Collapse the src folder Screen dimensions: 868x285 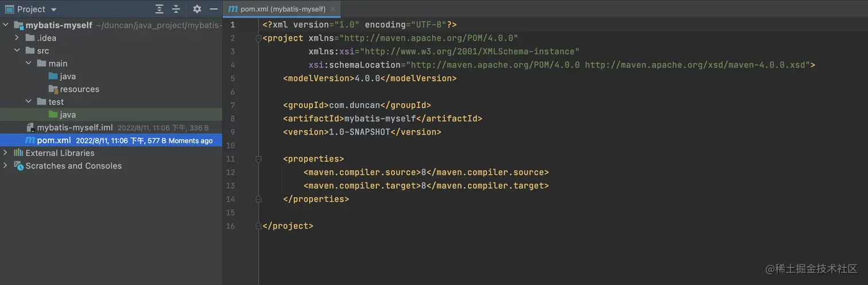pyautogui.click(x=17, y=50)
